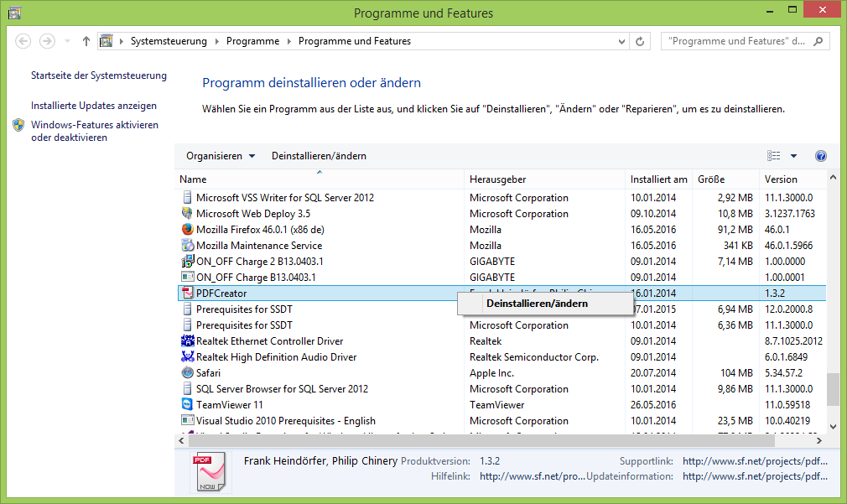Open Installierte Updates anzeigen link
This screenshot has height=504, width=847.
[94, 106]
